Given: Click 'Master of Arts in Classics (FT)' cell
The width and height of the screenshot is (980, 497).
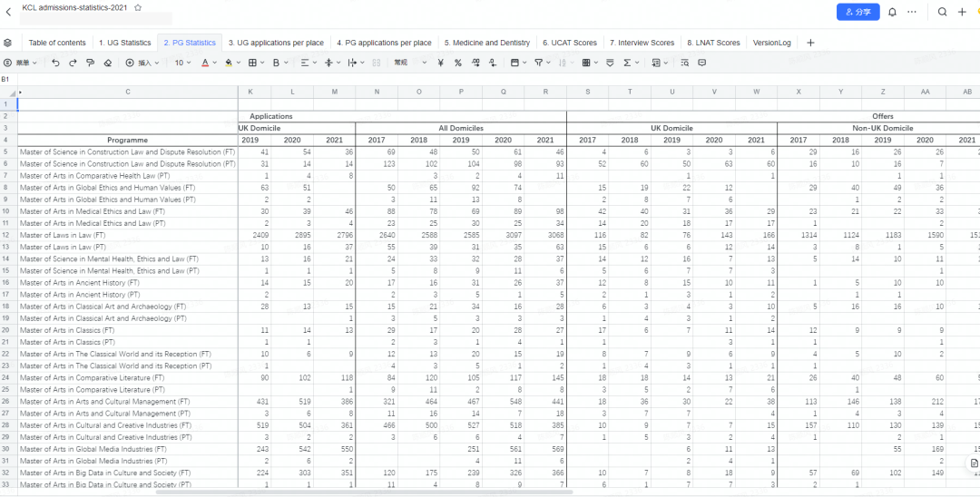Looking at the screenshot, I should click(x=128, y=329).
